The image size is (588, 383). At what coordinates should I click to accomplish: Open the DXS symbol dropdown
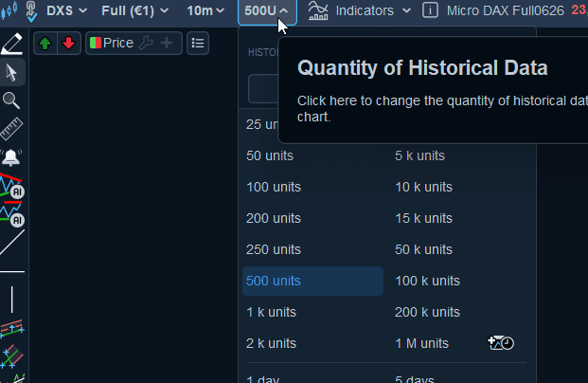[66, 10]
